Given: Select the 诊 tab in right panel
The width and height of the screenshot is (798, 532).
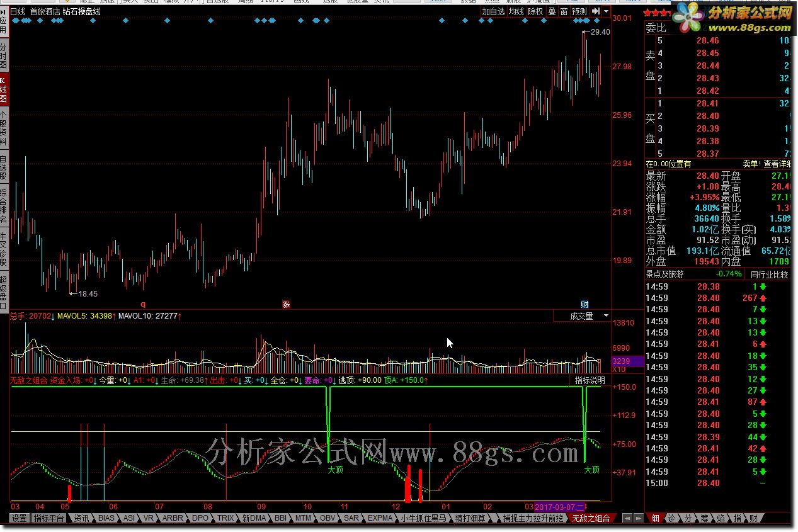Looking at the screenshot, I should [x=671, y=518].
